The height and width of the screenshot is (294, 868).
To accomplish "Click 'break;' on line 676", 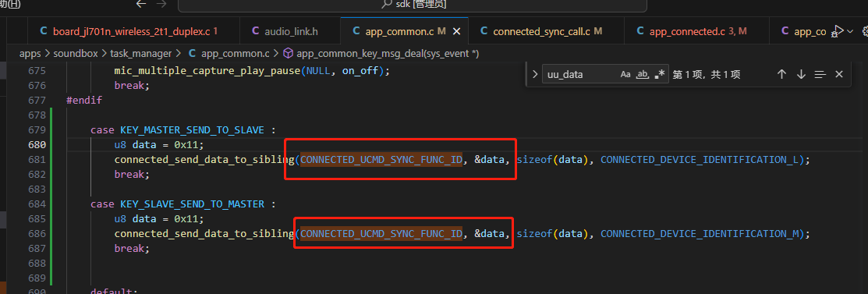I will coord(133,86).
